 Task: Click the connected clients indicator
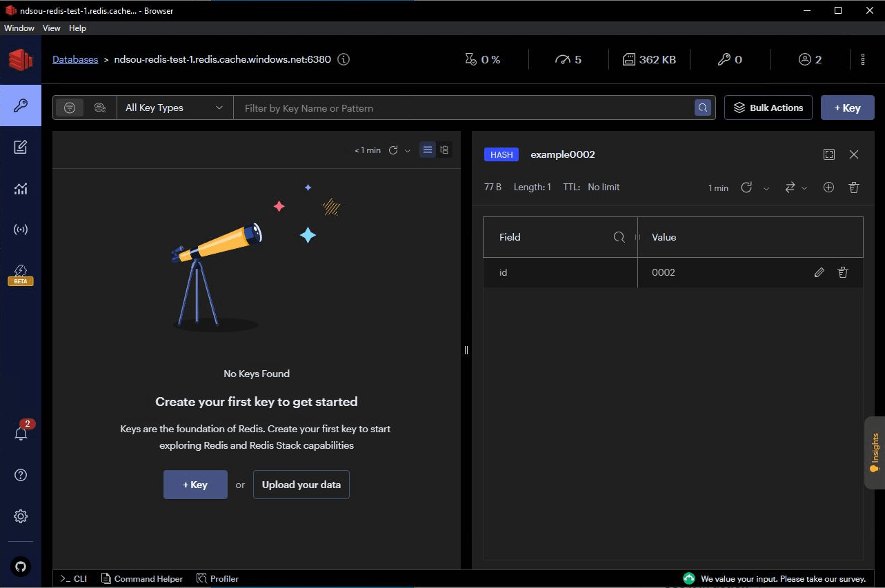[x=810, y=59]
